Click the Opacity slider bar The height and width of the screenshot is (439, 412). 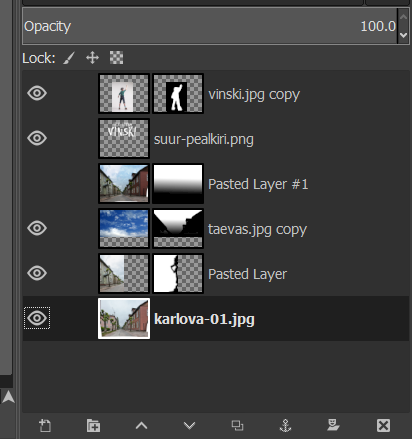pos(210,26)
